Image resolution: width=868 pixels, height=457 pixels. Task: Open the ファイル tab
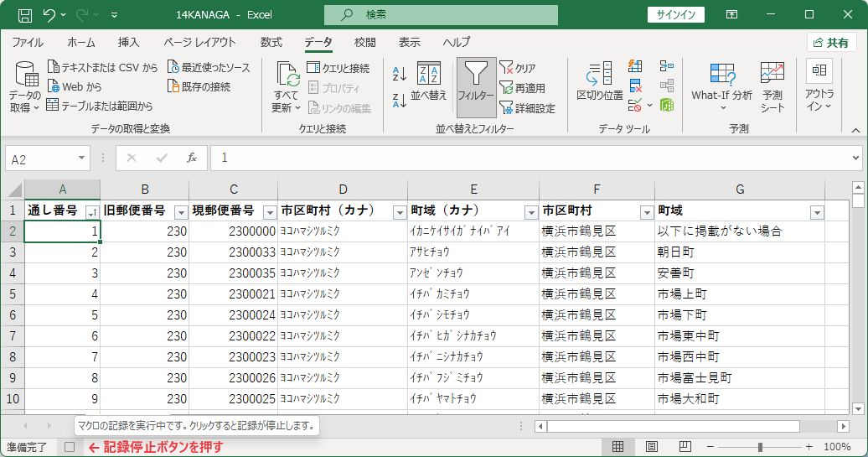pyautogui.click(x=28, y=42)
